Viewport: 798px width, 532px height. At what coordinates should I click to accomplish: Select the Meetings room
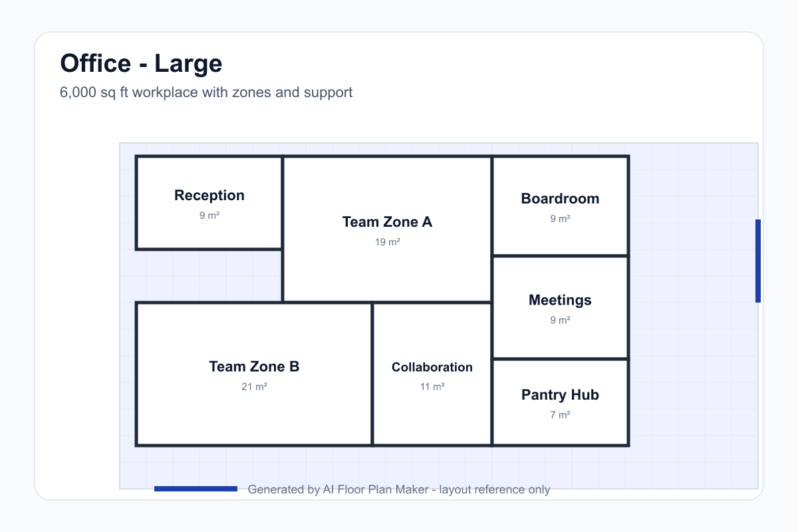(560, 307)
